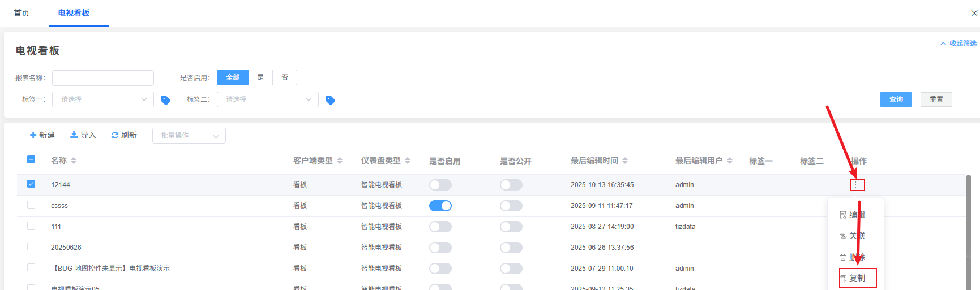The height and width of the screenshot is (290, 980).
Task: Click the tag icon beside 标签一 dropdown
Action: coord(165,100)
